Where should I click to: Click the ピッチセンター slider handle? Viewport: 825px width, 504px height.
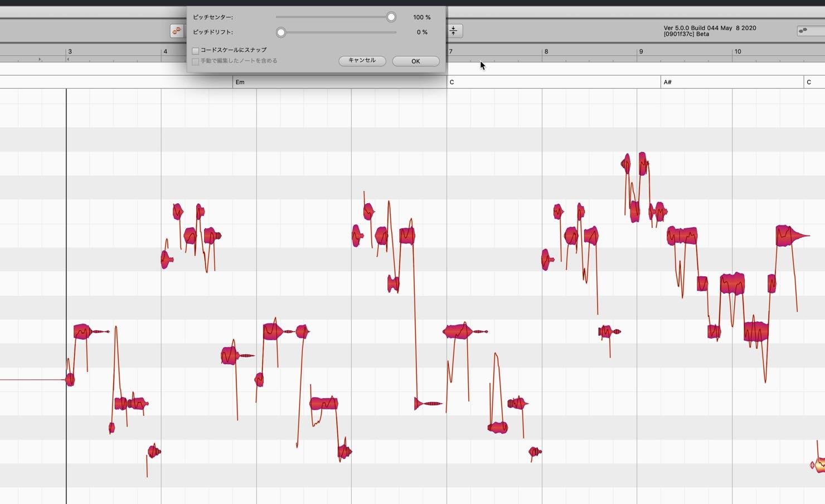coord(391,17)
